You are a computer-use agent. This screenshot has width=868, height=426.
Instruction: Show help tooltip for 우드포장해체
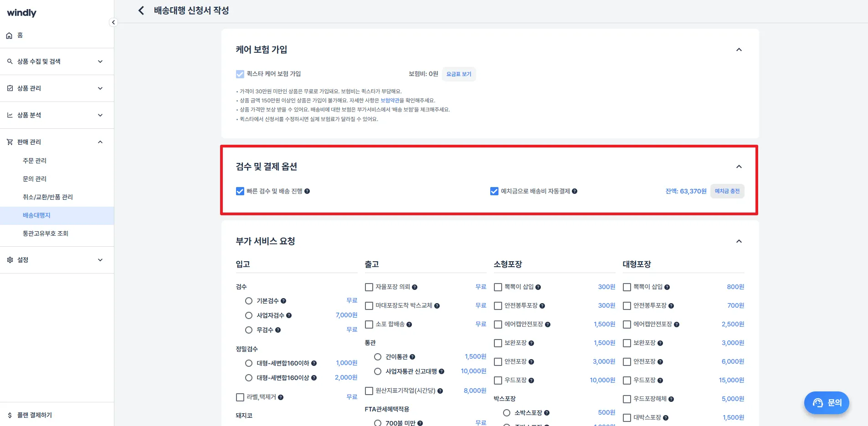click(671, 399)
